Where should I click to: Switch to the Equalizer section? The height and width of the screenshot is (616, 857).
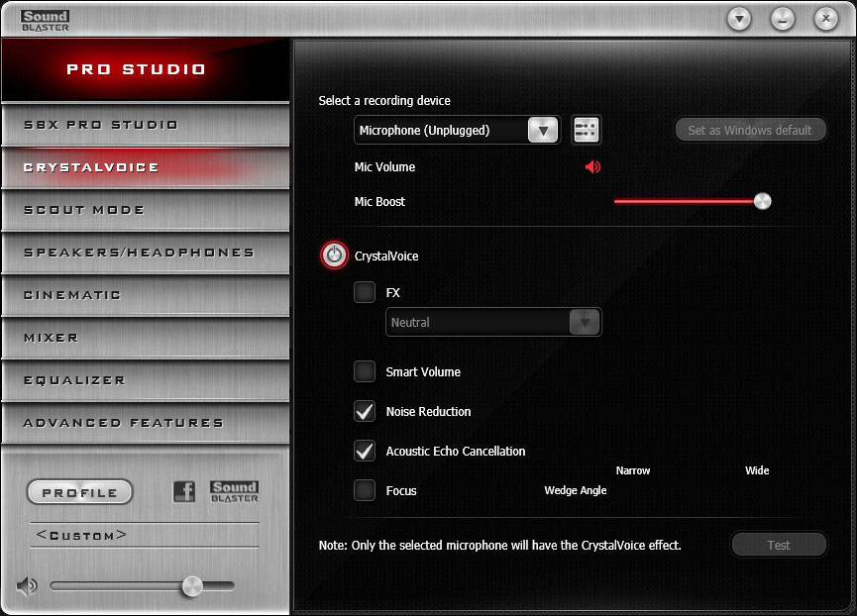(146, 380)
